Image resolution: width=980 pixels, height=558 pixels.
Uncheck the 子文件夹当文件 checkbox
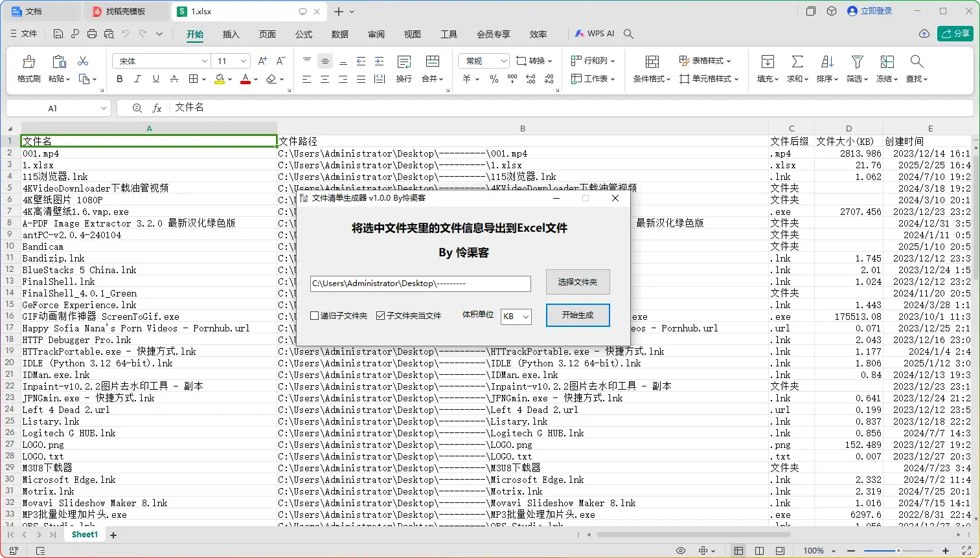coord(381,316)
